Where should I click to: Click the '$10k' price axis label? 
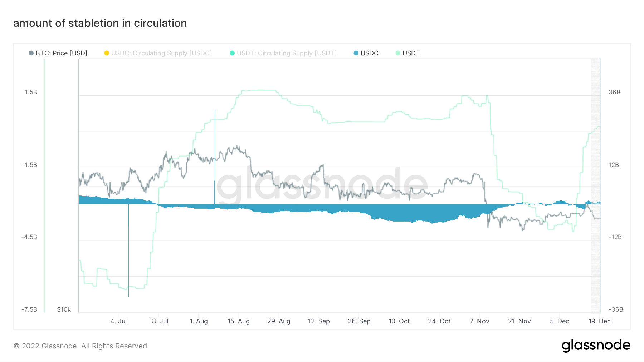tap(64, 309)
